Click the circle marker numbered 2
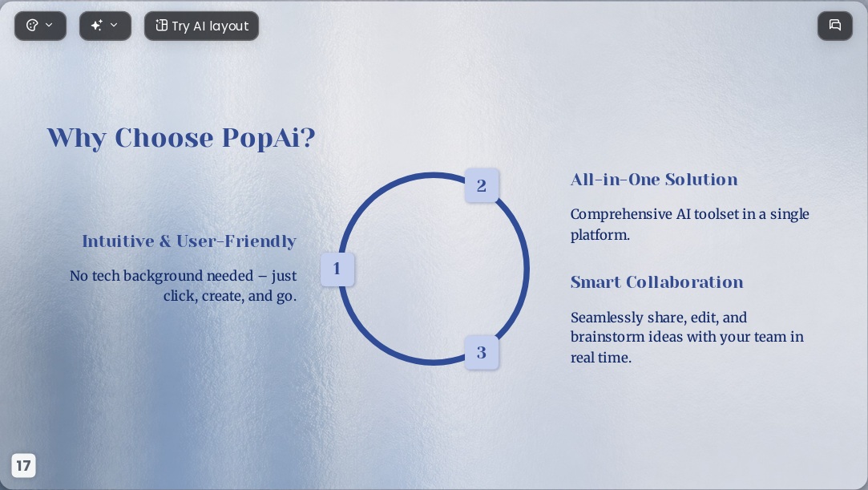Screen dimensions: 868x490 [482, 185]
